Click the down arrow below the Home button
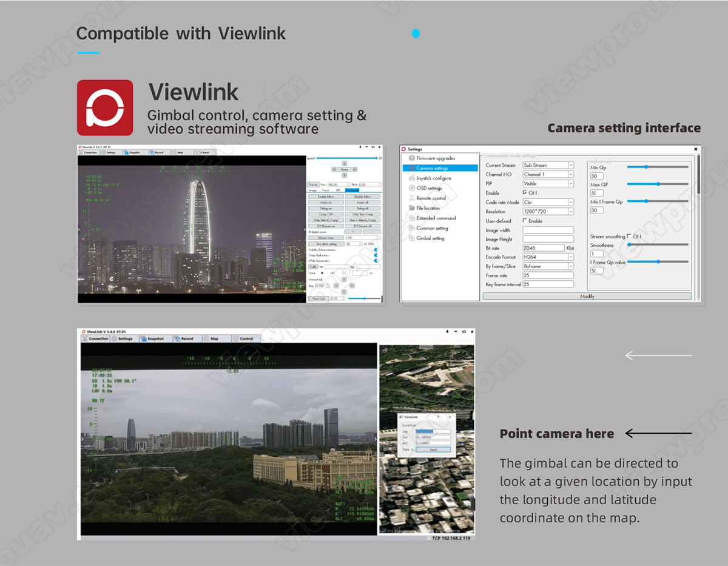Viewport: 728px width, 566px height. tap(344, 177)
